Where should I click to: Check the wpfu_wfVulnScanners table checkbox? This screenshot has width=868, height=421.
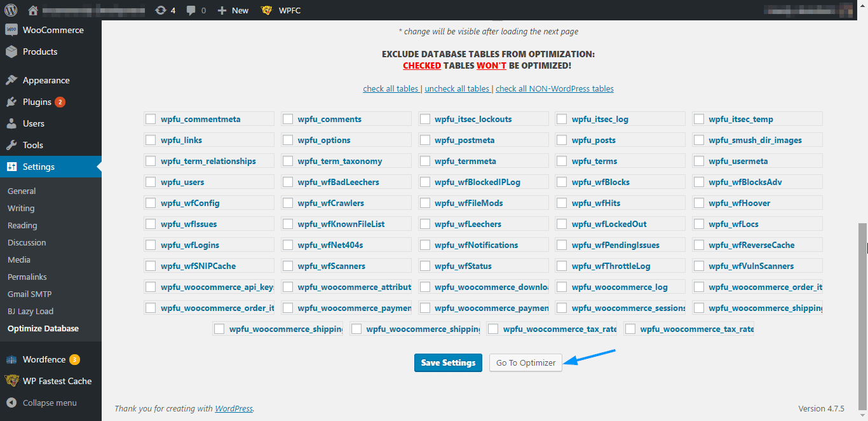click(699, 266)
